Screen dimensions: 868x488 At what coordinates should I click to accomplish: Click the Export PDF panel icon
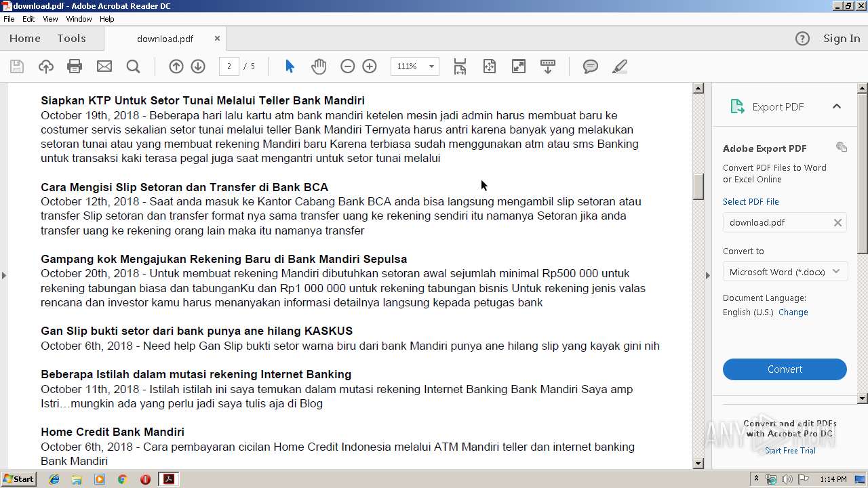pos(737,106)
